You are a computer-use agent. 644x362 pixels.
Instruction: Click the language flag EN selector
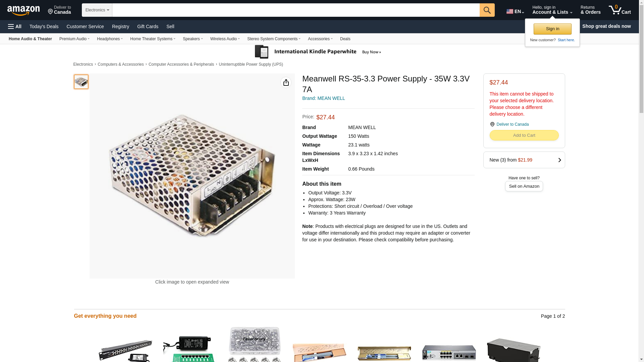(x=515, y=11)
